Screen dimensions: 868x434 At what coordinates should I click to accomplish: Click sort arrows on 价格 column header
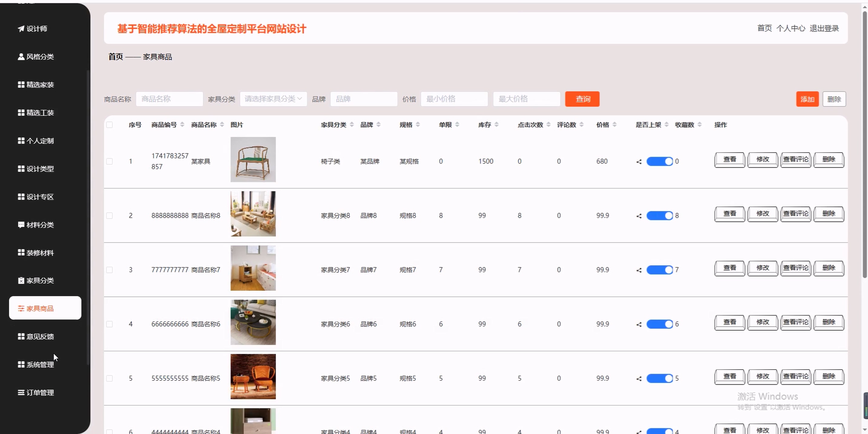coord(615,125)
